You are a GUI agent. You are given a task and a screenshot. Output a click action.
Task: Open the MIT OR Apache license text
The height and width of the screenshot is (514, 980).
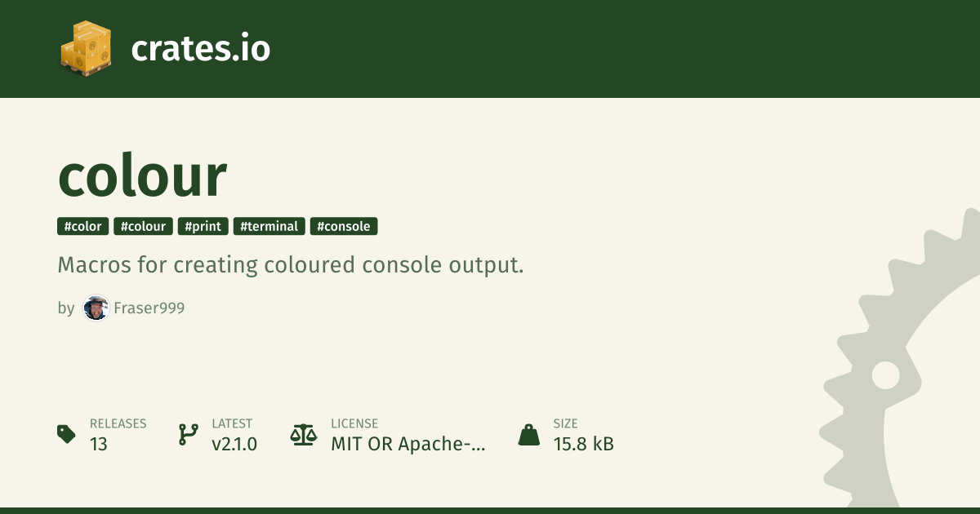(408, 444)
